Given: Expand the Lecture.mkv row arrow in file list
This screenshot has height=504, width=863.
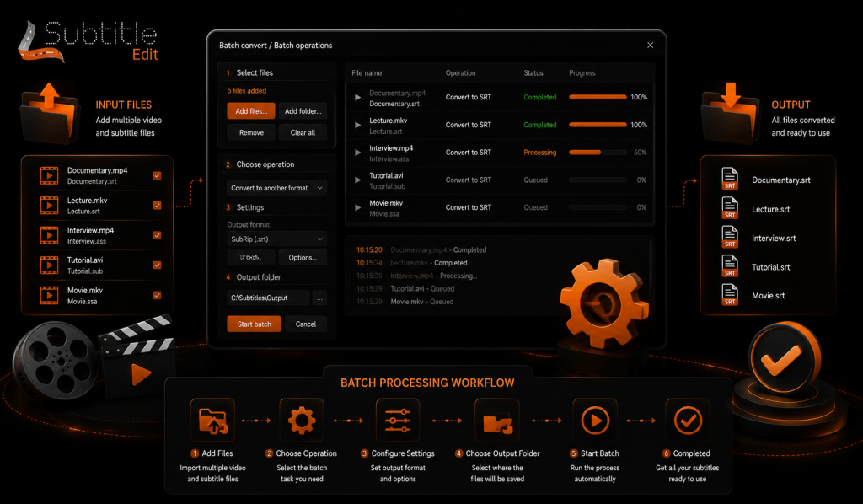Looking at the screenshot, I should tap(357, 125).
